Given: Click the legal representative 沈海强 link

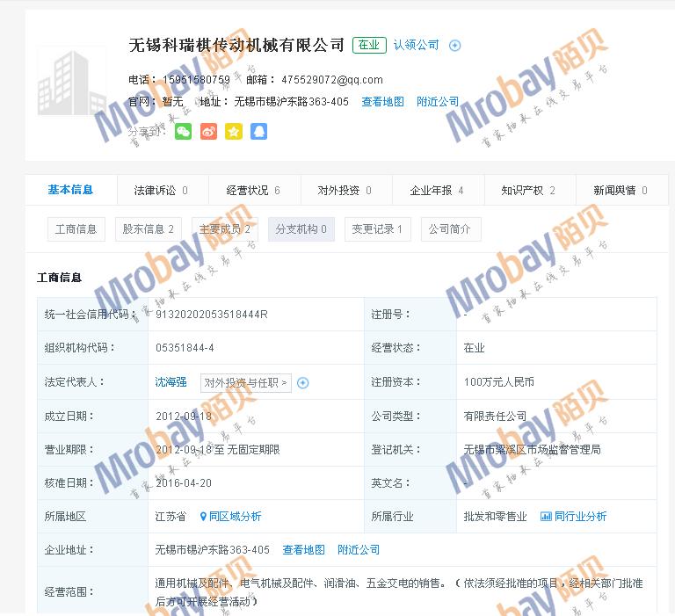Looking at the screenshot, I should click(x=171, y=382).
